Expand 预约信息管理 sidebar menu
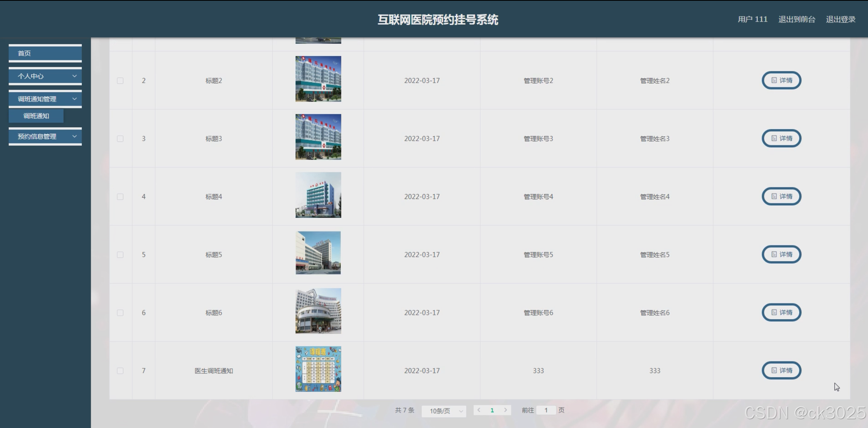 click(x=45, y=137)
